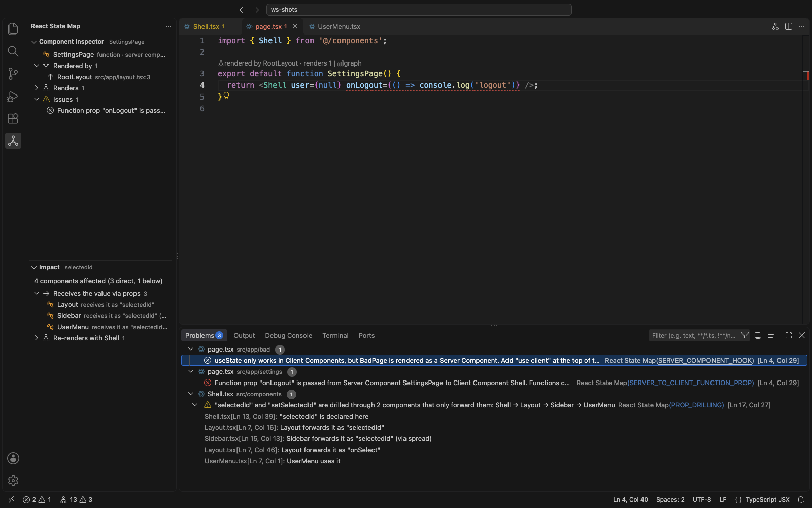The height and width of the screenshot is (508, 812).
Task: Open editor More Actions ellipsis
Action: [x=802, y=26]
